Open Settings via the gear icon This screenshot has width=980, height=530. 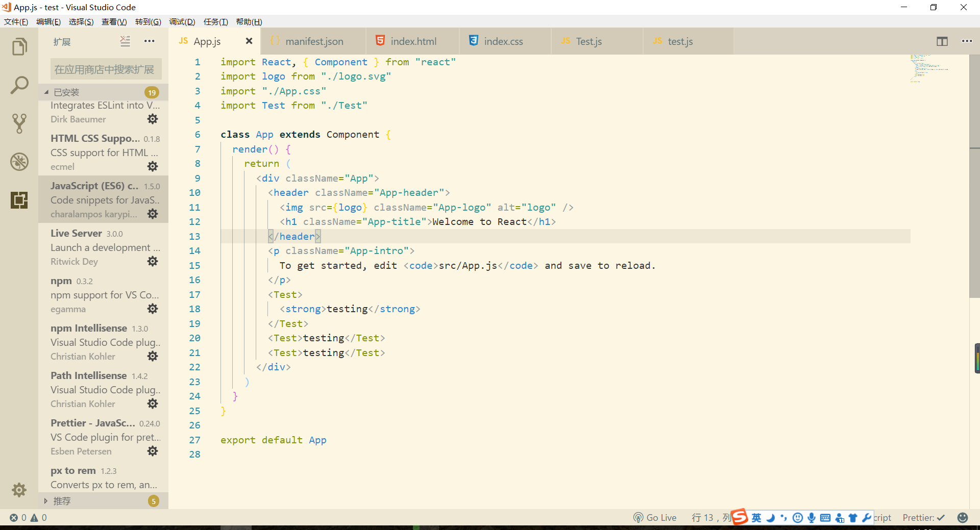tap(19, 490)
